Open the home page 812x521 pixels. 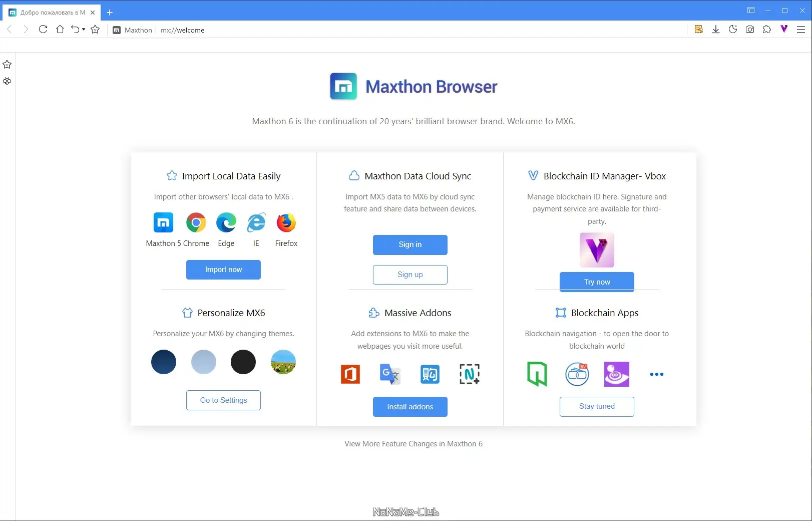click(x=60, y=30)
